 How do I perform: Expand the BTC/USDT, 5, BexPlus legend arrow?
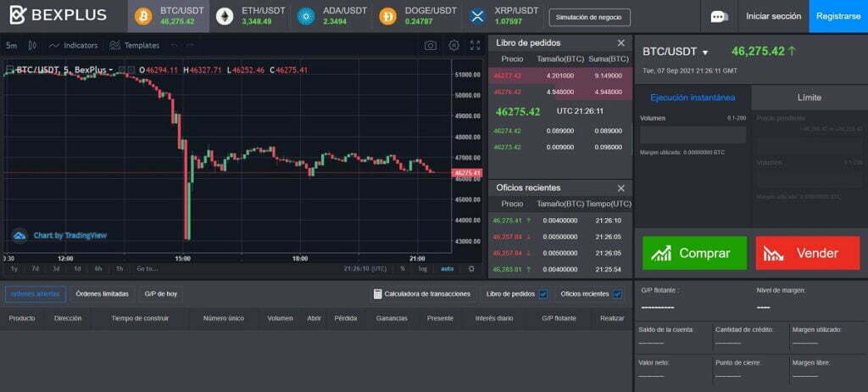click(111, 70)
